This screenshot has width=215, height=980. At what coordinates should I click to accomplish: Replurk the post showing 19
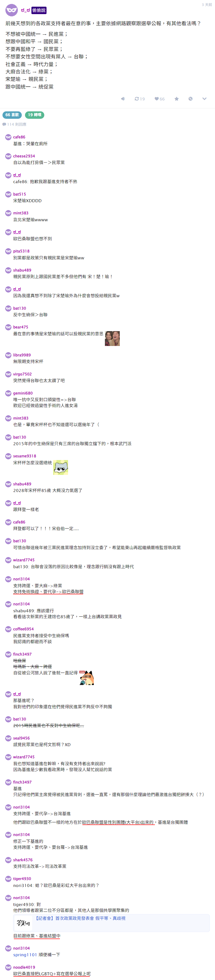[x=140, y=98]
